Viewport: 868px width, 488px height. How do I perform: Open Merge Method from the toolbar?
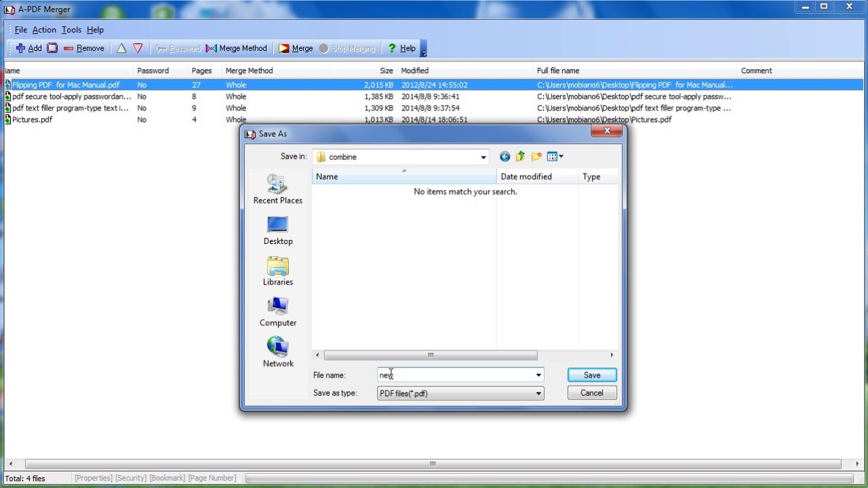tap(237, 48)
